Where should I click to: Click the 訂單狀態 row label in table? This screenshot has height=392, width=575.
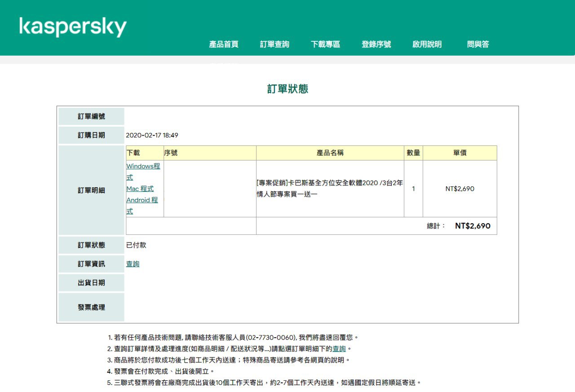tap(91, 245)
